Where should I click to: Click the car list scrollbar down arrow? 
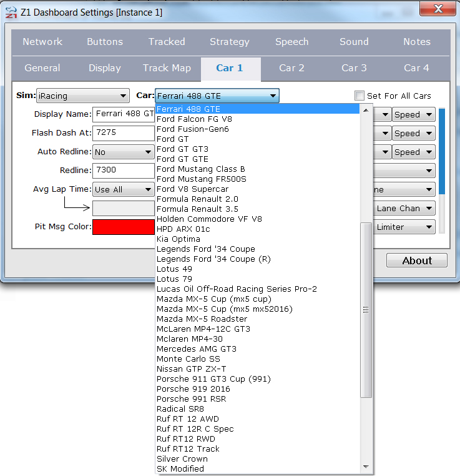click(366, 467)
